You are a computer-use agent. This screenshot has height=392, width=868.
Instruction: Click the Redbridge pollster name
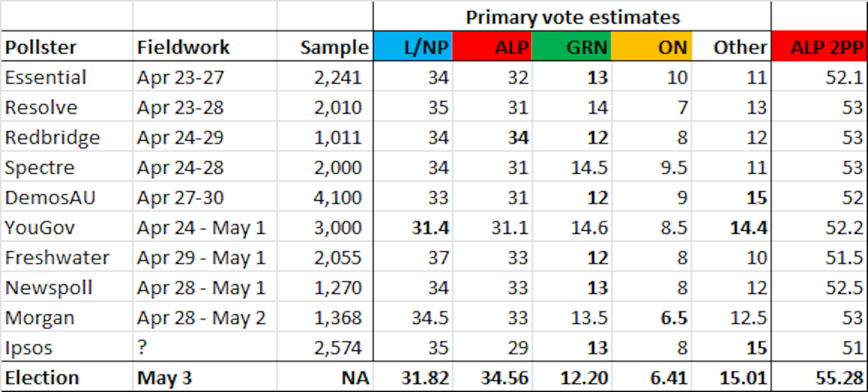click(x=52, y=137)
